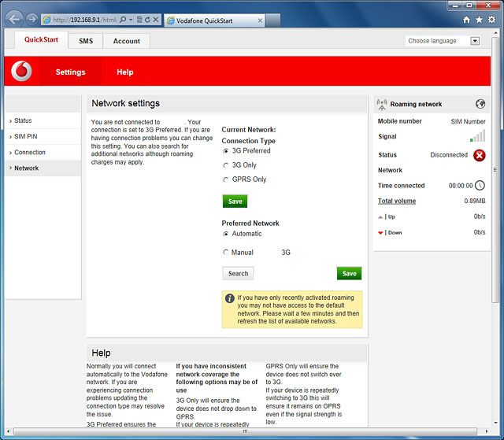Click the clock icon beside Time connected

[480, 185]
